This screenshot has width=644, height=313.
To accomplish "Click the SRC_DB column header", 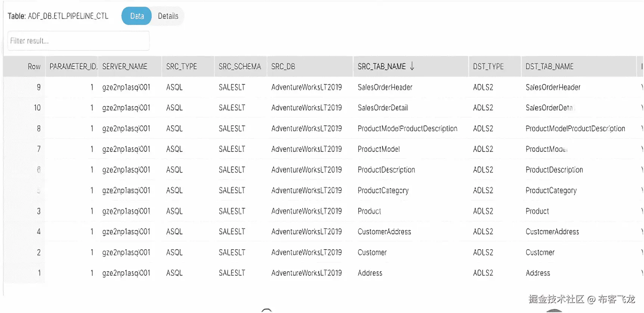I will pyautogui.click(x=283, y=66).
